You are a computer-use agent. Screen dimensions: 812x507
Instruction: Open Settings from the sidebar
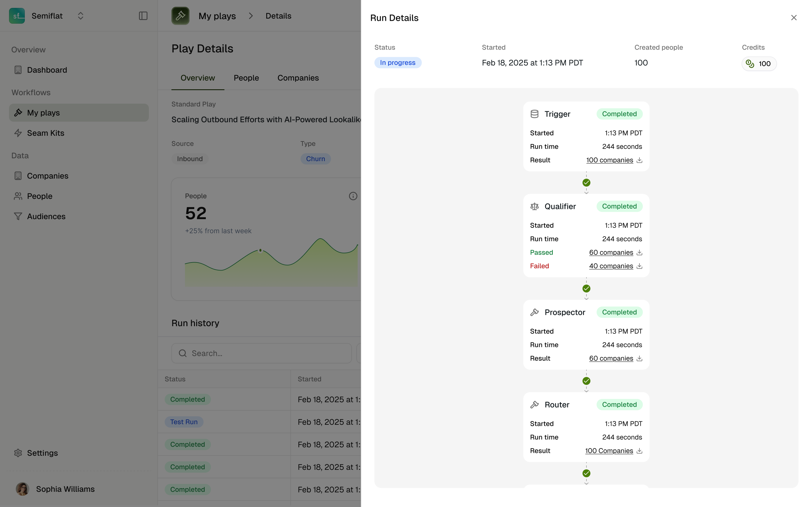(x=42, y=453)
